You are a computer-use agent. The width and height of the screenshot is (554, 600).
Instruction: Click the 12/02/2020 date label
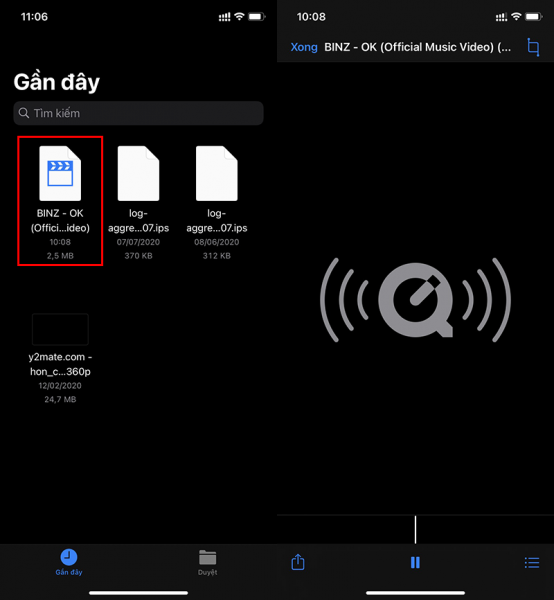coord(60,386)
